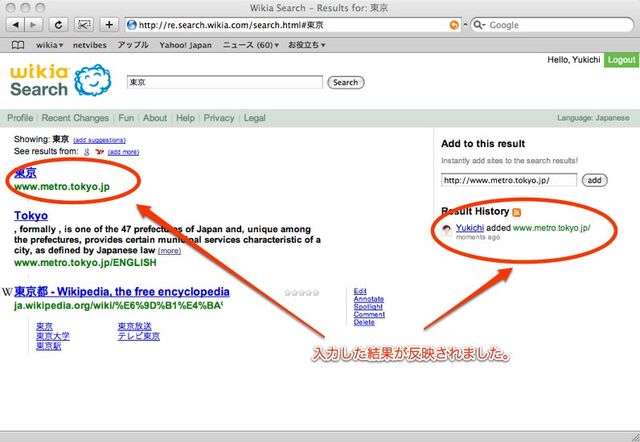This screenshot has height=442, width=640.
Task: Click the www.metro.tokyo.jp/ENGLISH URL text
Action: (85, 262)
